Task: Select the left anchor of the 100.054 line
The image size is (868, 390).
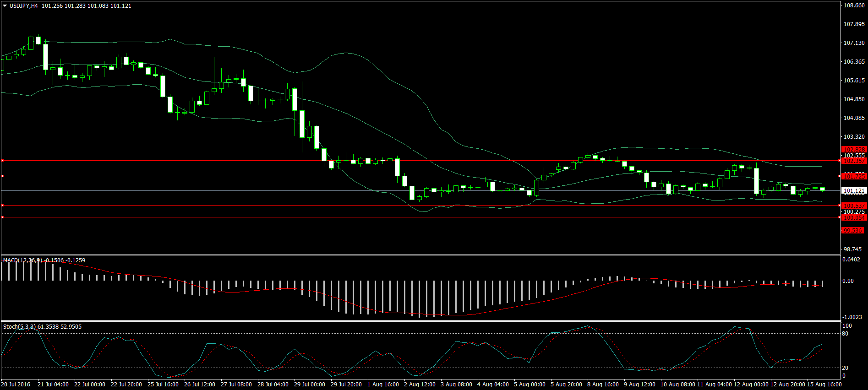Action: pyautogui.click(x=2, y=217)
